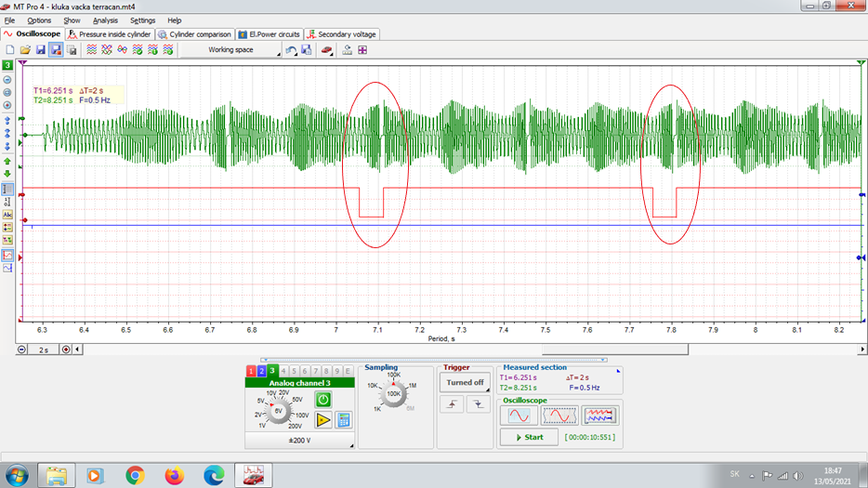Click the new document toolbar icon
The image size is (868, 488).
point(10,50)
